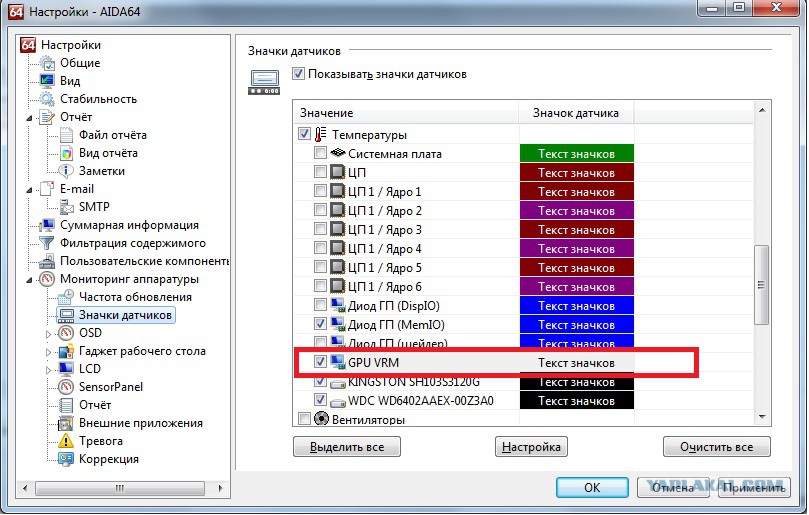809x515 pixels.
Task: Collapse Мониторинг аппаратуры tree node
Action: click(x=30, y=280)
